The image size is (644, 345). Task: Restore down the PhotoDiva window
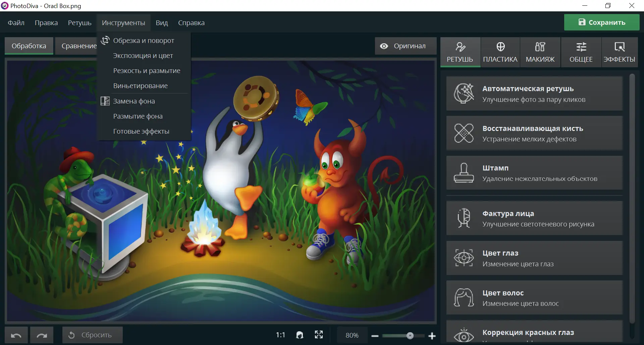[608, 6]
